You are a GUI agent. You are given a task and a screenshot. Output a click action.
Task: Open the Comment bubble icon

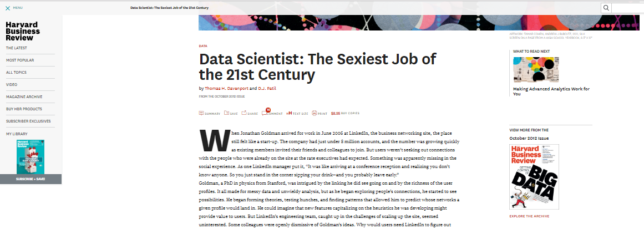click(265, 113)
